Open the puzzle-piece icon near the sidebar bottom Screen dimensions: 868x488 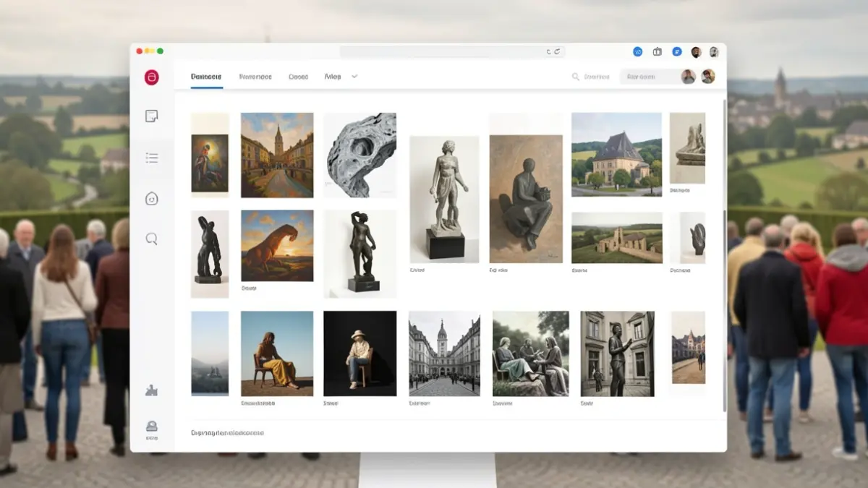(151, 390)
